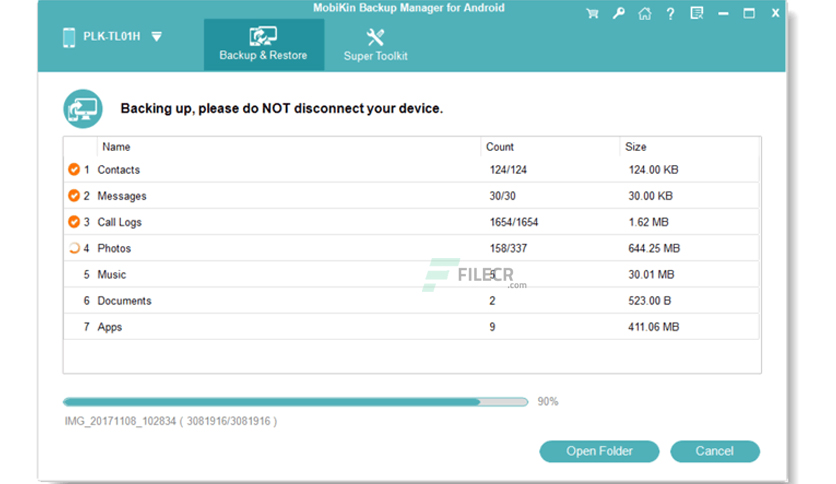836x484 pixels.
Task: Click the 1654/1654 call logs count
Action: point(514,222)
